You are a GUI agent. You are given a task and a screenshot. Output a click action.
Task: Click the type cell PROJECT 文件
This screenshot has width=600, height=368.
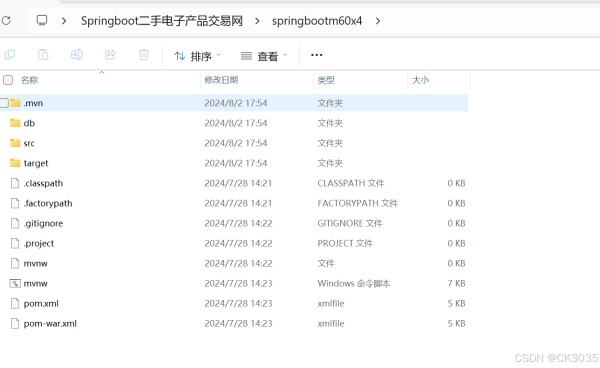click(345, 243)
